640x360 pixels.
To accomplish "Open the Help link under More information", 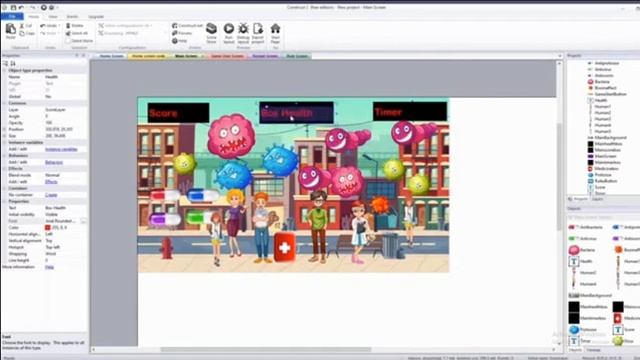I will pyautogui.click(x=49, y=267).
